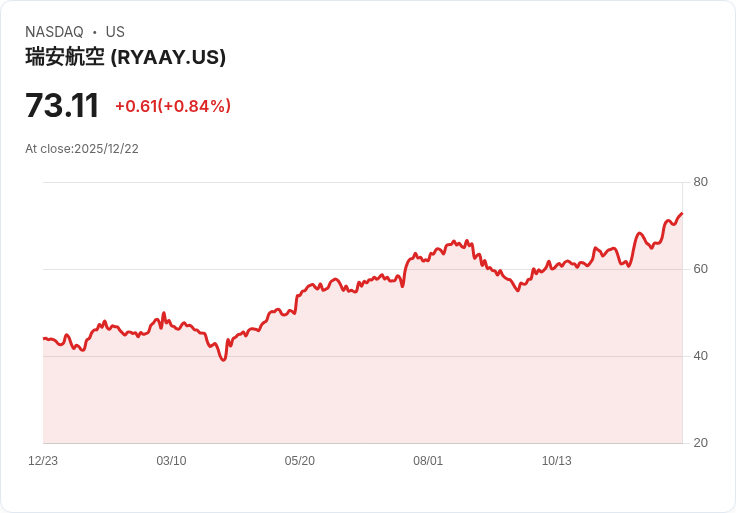Image resolution: width=736 pixels, height=513 pixels.
Task: Click the 60 price axis label
Action: (700, 269)
